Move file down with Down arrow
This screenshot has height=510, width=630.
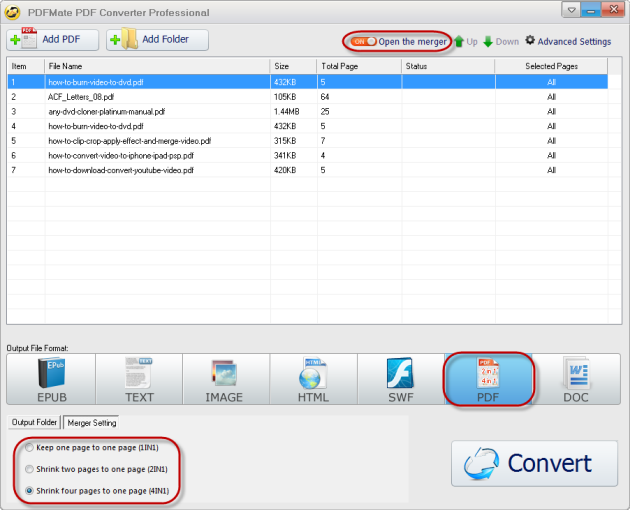501,41
